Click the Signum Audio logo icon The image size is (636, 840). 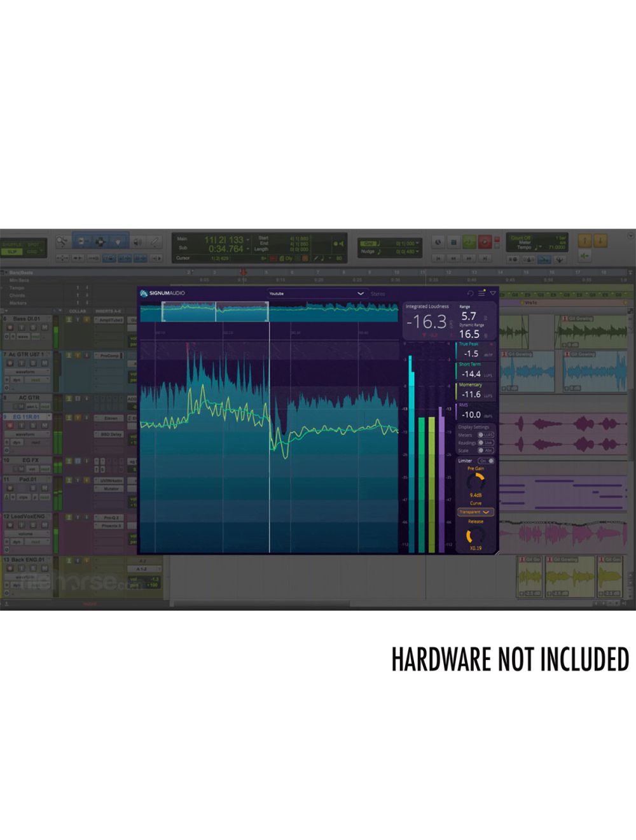click(x=142, y=292)
